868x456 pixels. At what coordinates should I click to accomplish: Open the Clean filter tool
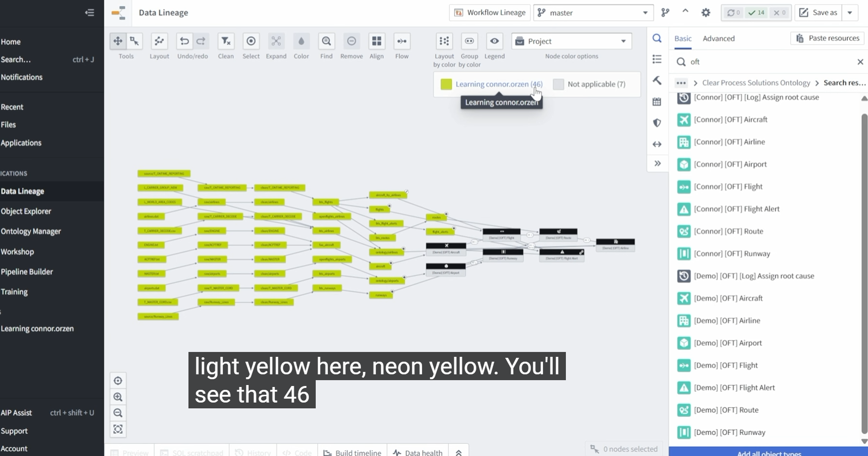[x=226, y=41]
